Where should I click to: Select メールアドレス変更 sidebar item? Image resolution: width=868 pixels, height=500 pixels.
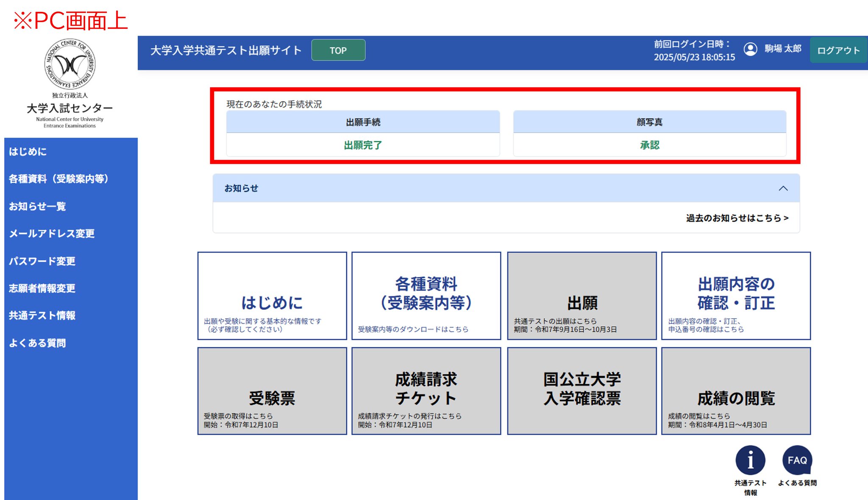52,233
